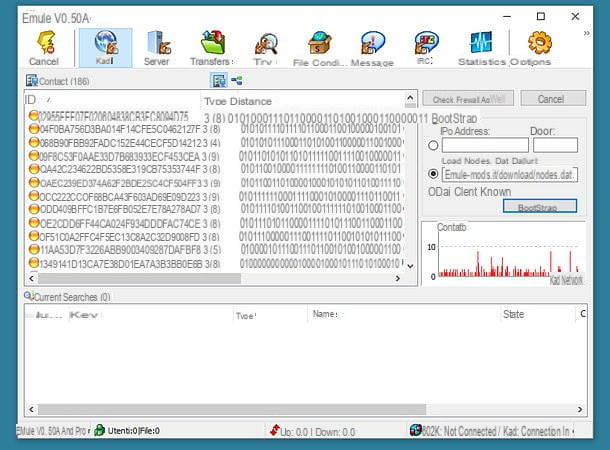
Task: Click the Utenti:0|File:0 status text
Action: click(x=133, y=431)
